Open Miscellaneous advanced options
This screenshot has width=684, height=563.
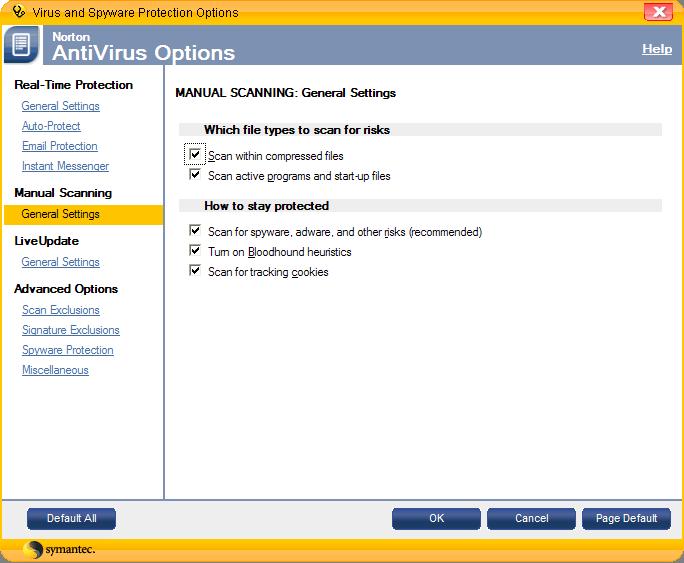click(x=55, y=370)
